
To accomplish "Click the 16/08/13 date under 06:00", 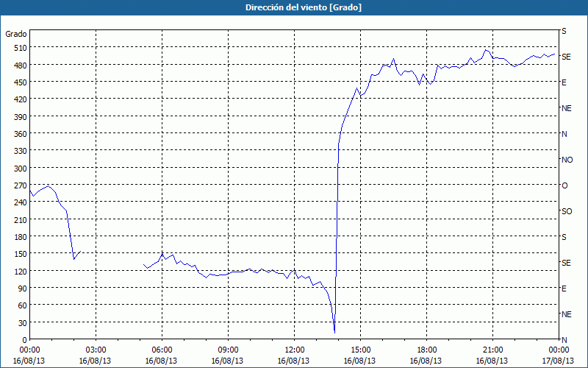I will tap(161, 361).
